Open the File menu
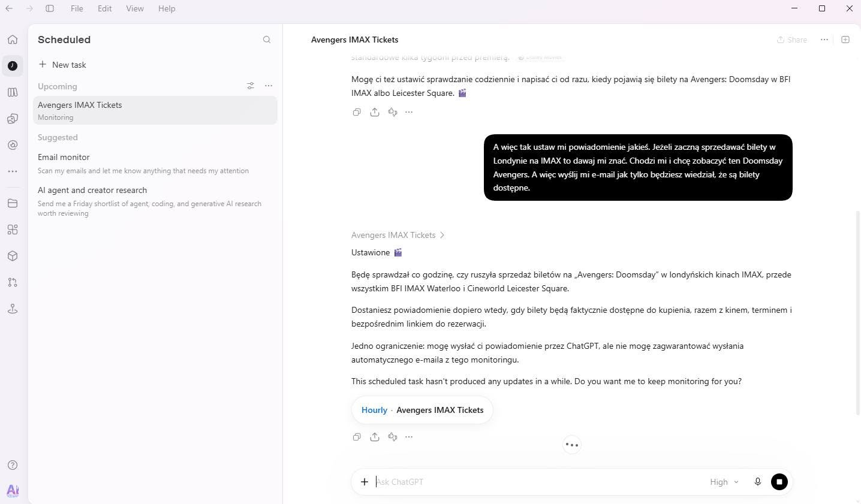 [77, 8]
